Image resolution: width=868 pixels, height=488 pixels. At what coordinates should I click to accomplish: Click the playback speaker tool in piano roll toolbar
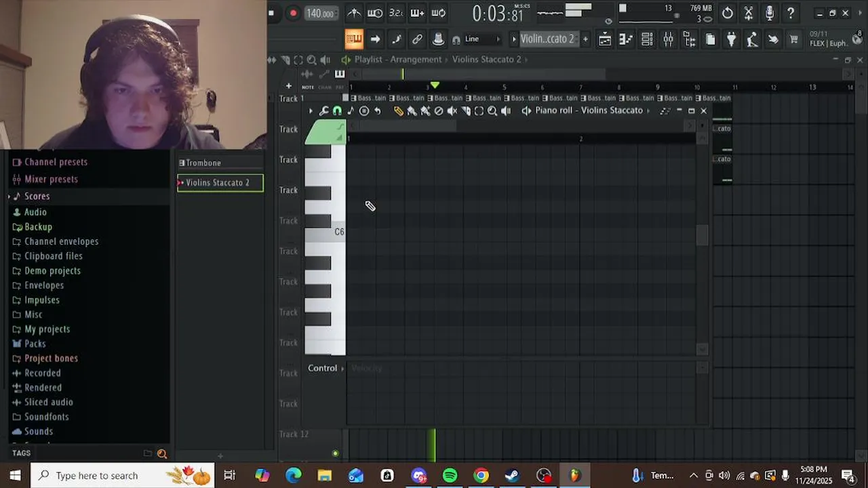(506, 110)
